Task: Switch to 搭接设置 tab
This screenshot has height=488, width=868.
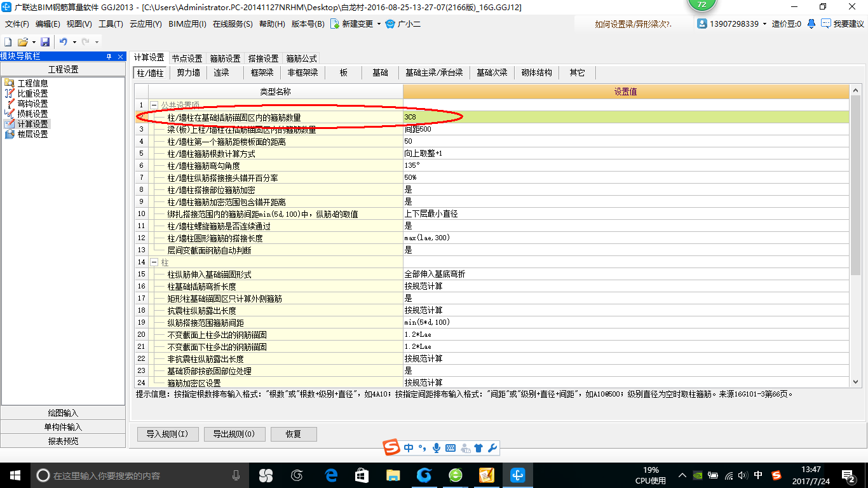Action: (x=263, y=58)
